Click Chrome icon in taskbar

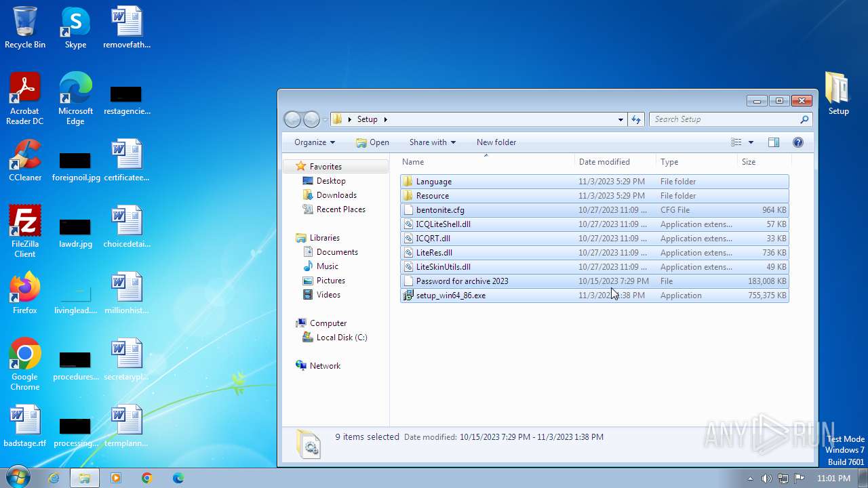[147, 478]
